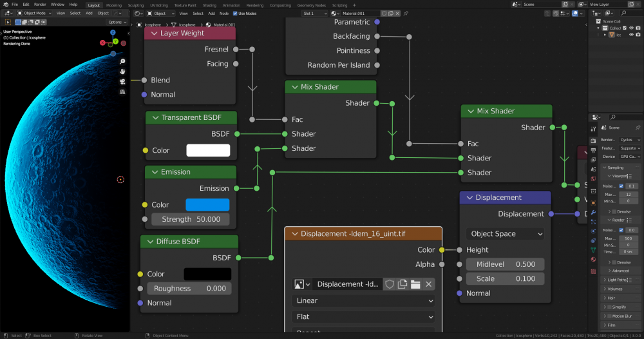Switch to Geometry Nodes workspace tab

tap(311, 5)
